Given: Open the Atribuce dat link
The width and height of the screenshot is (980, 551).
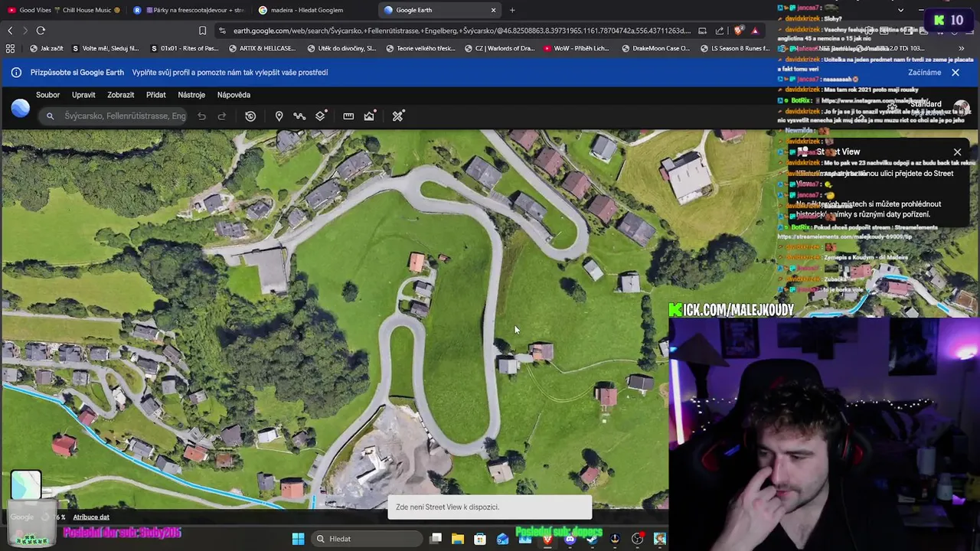Looking at the screenshot, I should point(91,517).
